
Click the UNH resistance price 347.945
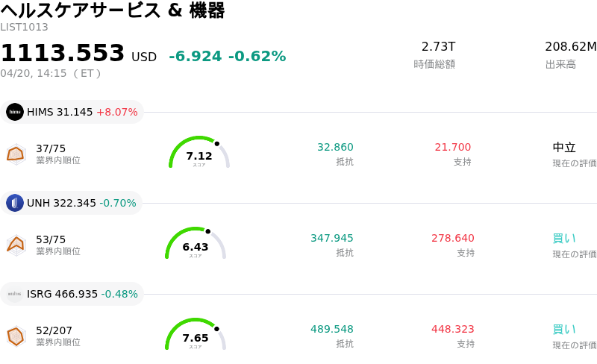click(332, 238)
